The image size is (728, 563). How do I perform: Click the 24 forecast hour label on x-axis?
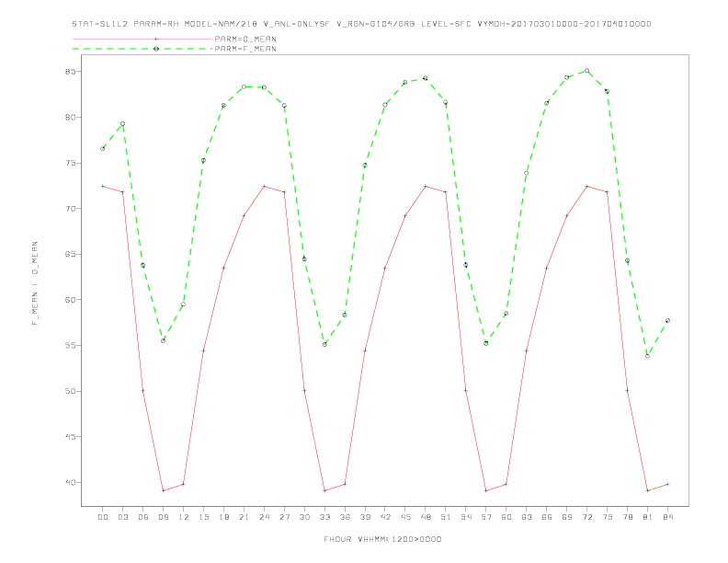click(x=264, y=517)
